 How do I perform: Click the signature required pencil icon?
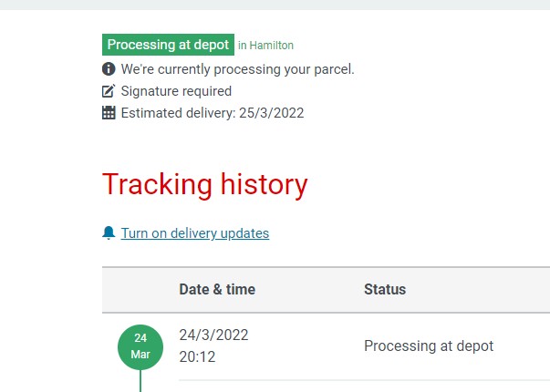[x=109, y=91]
